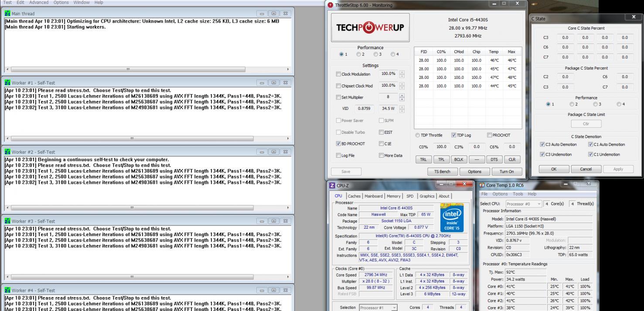Click the Main thread horizontal scrollbar
Screen dimensions: 644x311
click(147, 69)
